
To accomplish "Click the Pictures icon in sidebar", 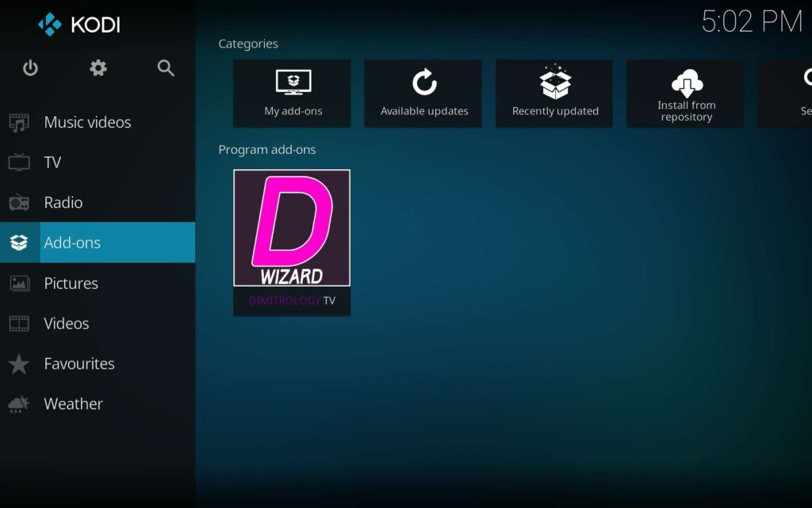I will 19,283.
